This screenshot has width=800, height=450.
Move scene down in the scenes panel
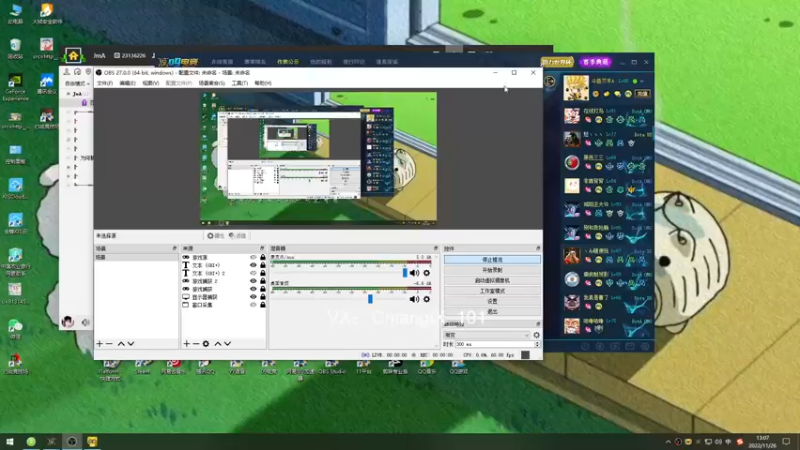click(x=131, y=344)
